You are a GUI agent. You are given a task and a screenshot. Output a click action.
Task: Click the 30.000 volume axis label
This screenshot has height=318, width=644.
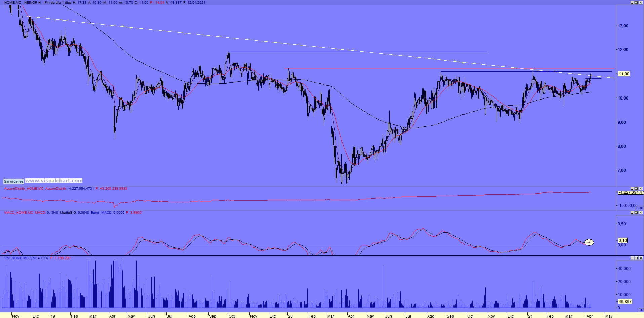[x=624, y=269]
